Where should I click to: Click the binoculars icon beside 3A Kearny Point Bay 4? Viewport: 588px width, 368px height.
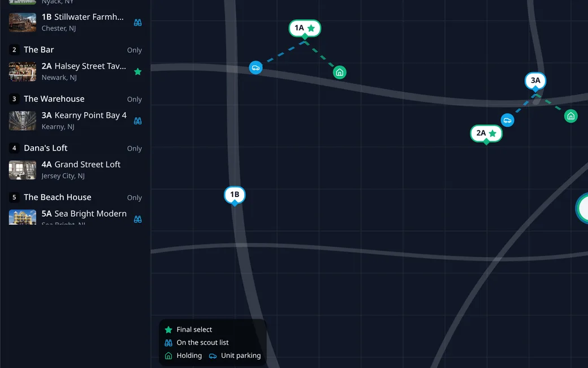pos(137,121)
